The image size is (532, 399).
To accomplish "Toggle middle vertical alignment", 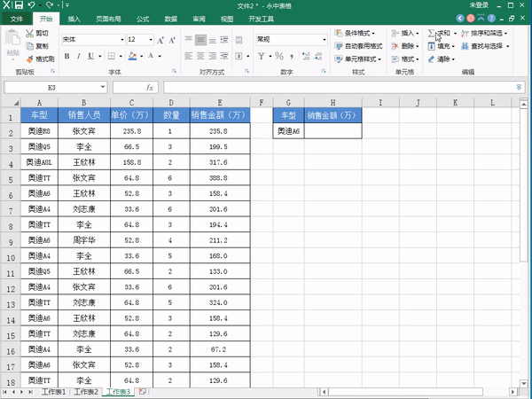I will click(x=200, y=40).
